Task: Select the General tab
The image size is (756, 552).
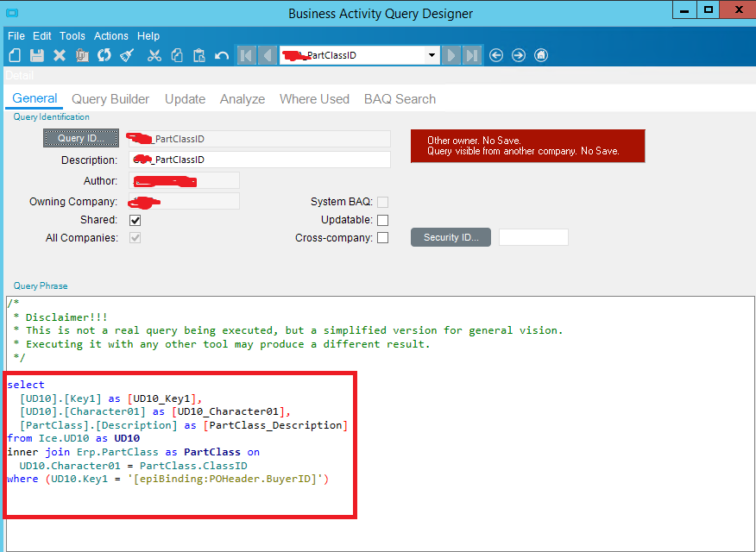Action: (35, 98)
